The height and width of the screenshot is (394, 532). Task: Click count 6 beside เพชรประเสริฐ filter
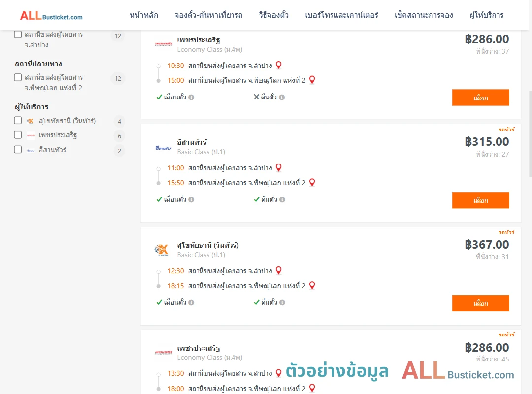[x=119, y=136]
